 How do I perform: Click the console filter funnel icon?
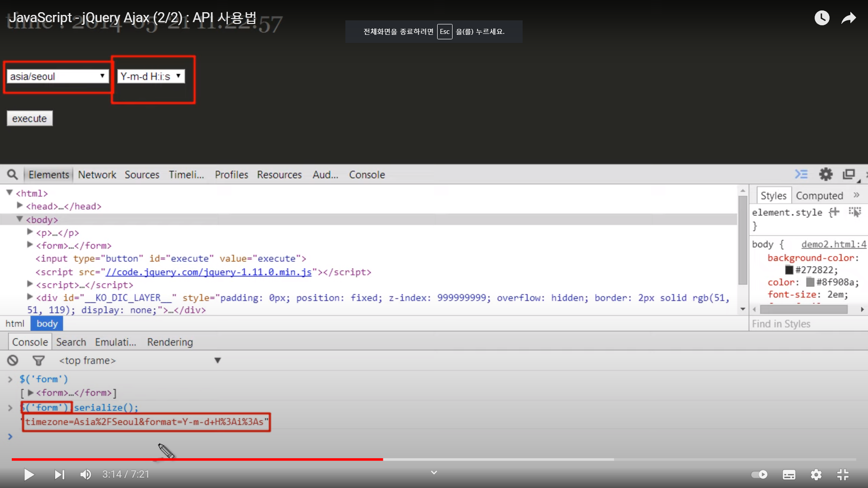point(38,360)
